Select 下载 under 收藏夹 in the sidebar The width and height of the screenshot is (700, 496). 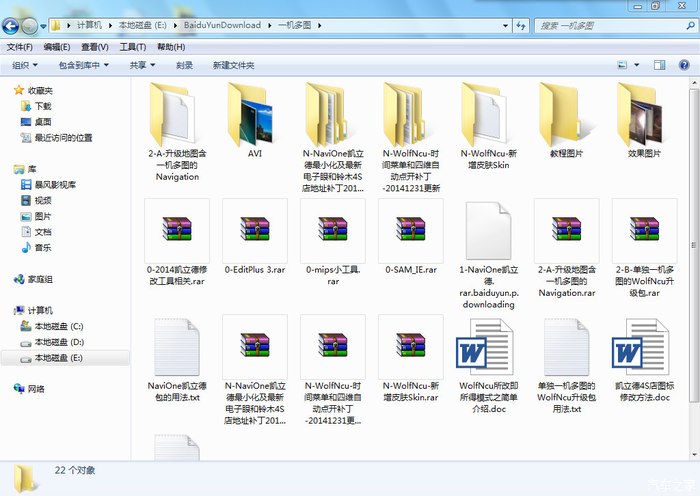(x=43, y=105)
